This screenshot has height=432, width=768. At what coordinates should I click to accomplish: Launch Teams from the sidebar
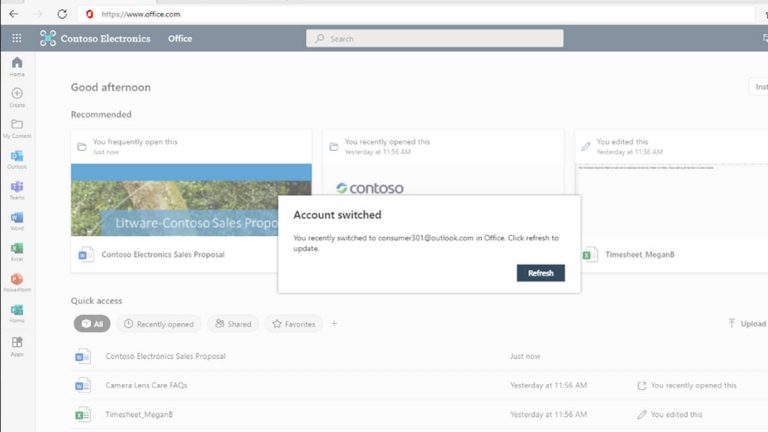tap(17, 190)
